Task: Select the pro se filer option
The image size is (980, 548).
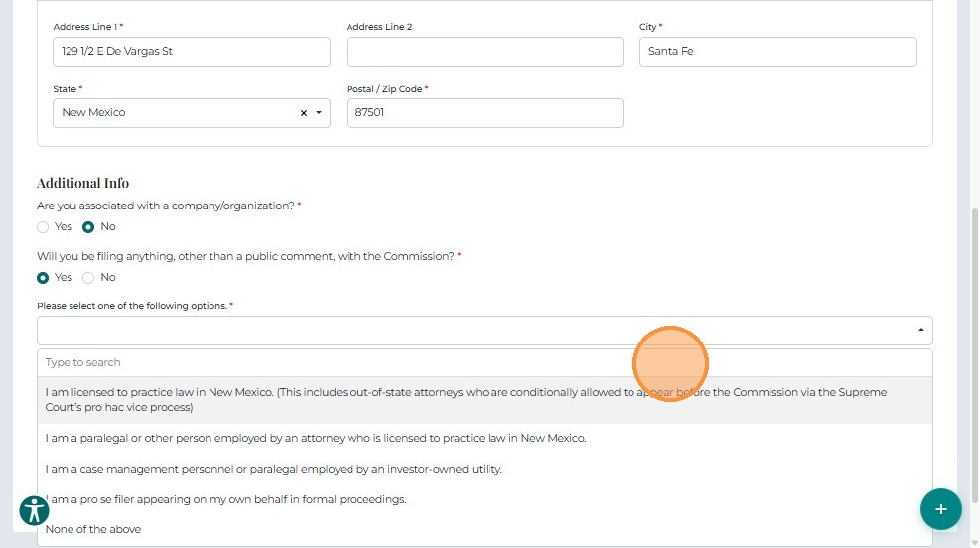Action: click(226, 499)
